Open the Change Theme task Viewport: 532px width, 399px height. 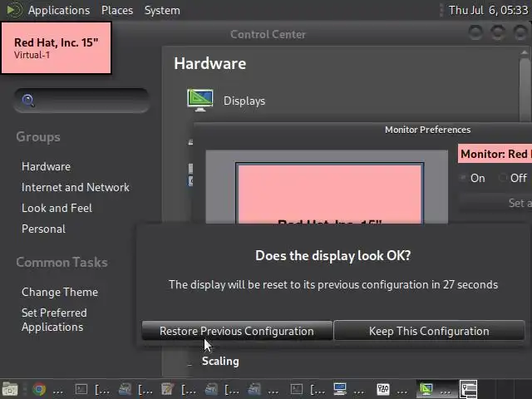coord(60,292)
